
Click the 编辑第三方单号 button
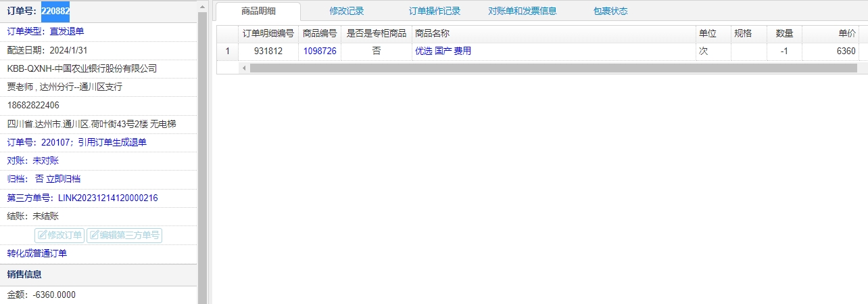pos(124,235)
